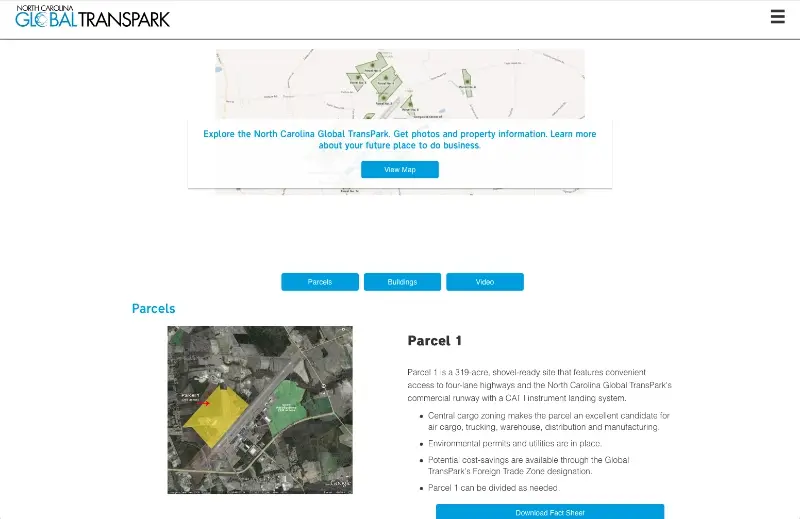Click the blue Parcels section heading
Screen dimensions: 800x519
point(153,309)
